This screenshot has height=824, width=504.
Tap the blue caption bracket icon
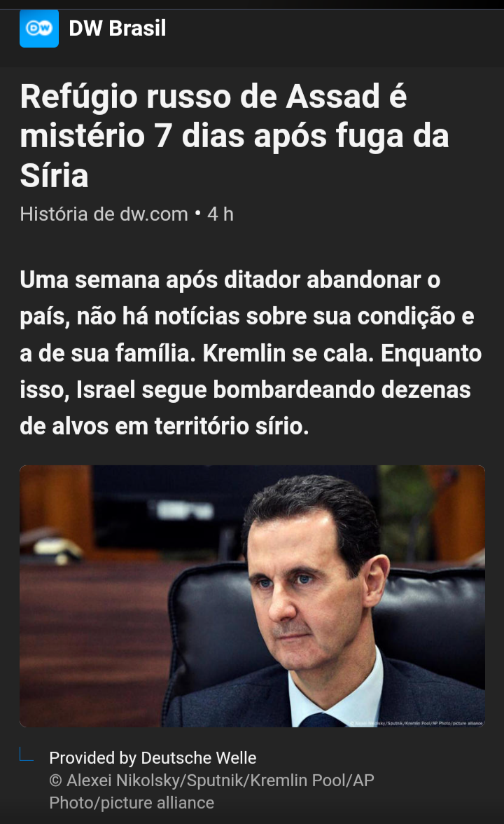tap(27, 754)
